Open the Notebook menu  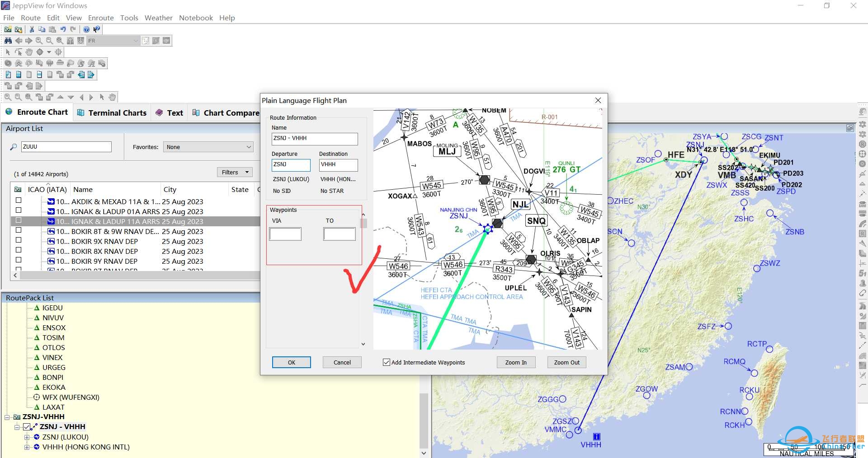point(196,18)
